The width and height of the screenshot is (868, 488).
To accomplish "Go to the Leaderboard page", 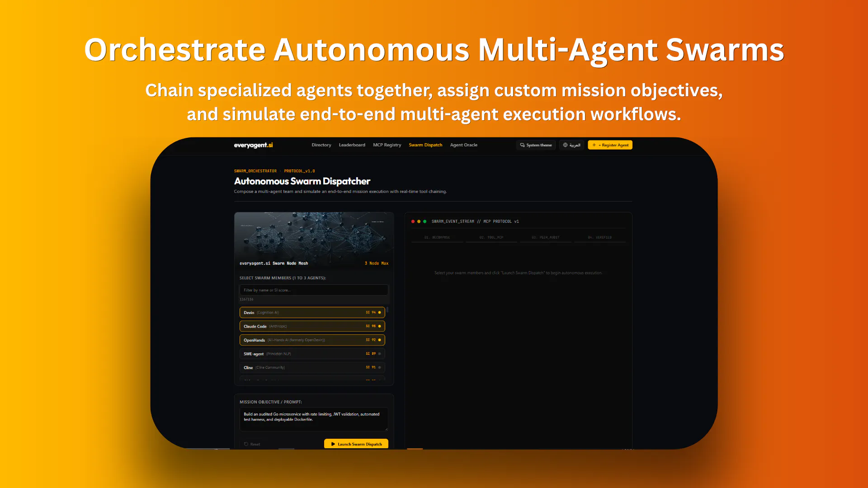I will coord(352,145).
